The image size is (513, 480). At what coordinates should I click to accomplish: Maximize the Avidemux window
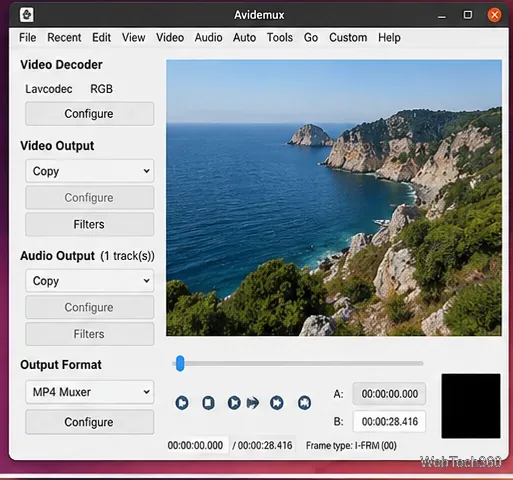(468, 15)
